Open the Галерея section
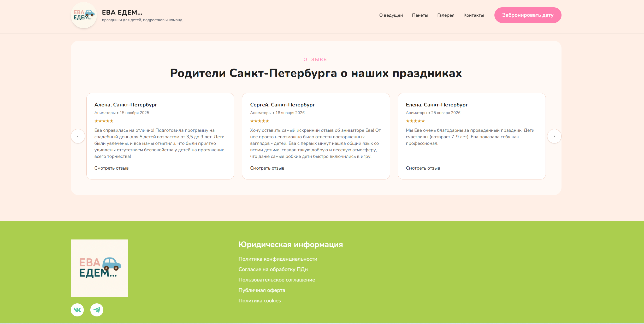This screenshot has height=324, width=644. point(446,15)
